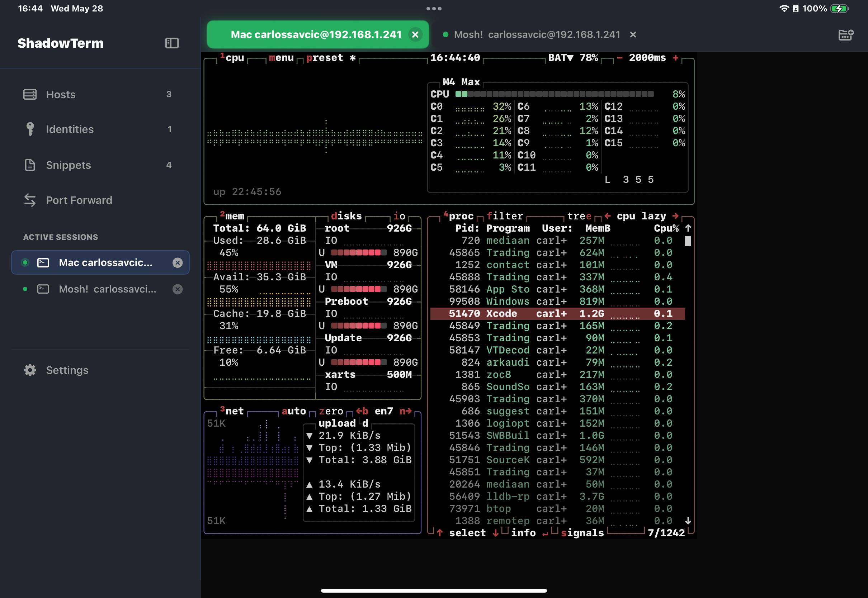Select the Mosh! carlossavci session in sidebar
This screenshot has height=598, width=868.
[x=100, y=289]
